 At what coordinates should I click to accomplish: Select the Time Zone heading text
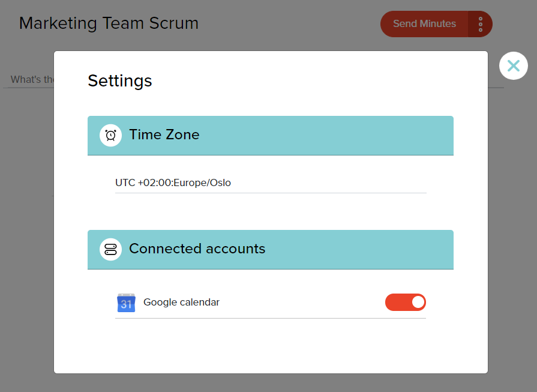[164, 134]
